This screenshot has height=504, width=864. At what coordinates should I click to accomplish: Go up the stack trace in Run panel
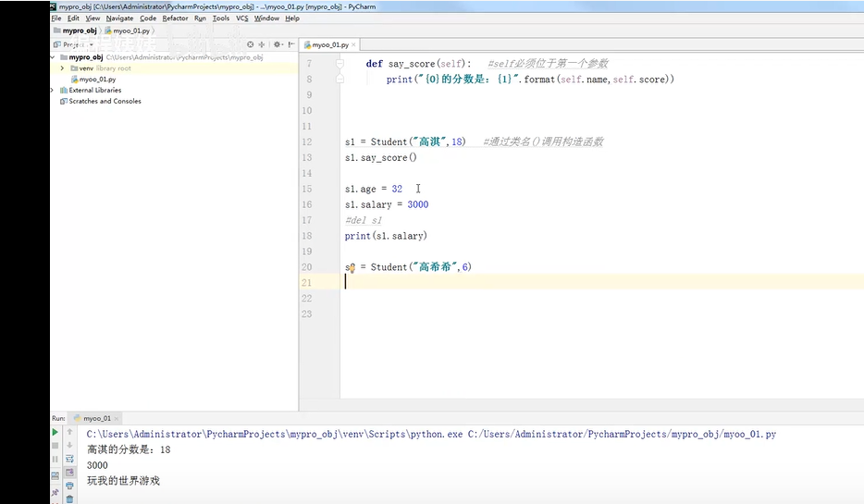pos(69,433)
